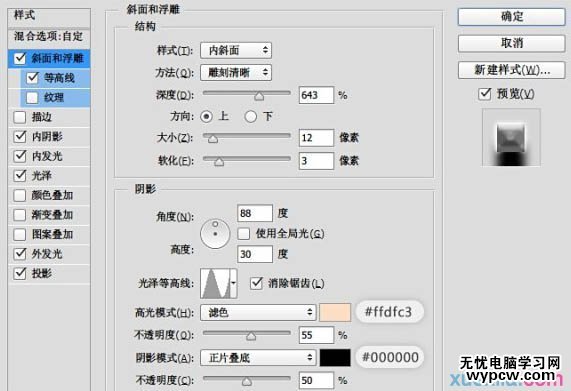Click the 软化 field showing 3
Screen dimensions: 571x391
[x=316, y=161]
